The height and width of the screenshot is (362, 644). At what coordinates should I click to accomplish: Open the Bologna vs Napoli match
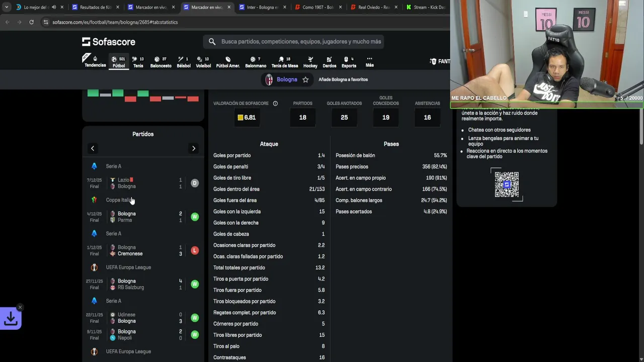(143, 334)
